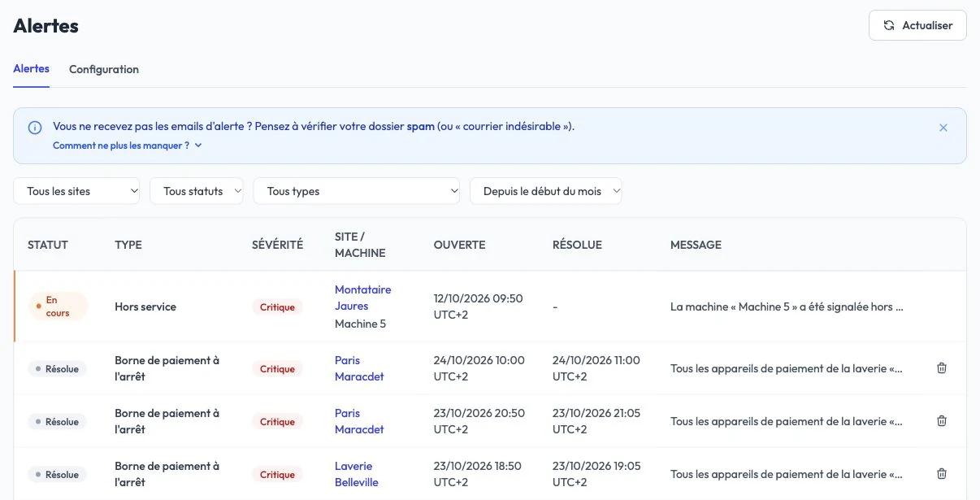Open the 'Depuis le début du mois' dropdown

[545, 191]
